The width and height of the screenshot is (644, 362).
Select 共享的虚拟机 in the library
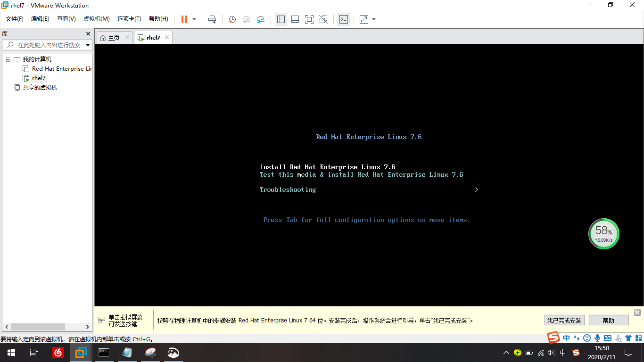[40, 88]
